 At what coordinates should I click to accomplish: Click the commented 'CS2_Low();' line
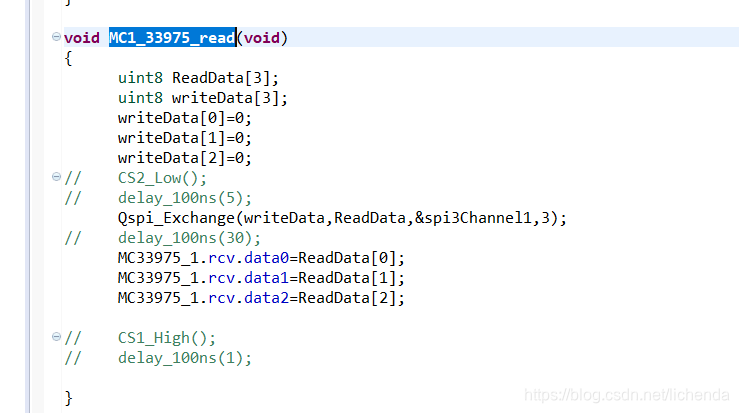(162, 178)
